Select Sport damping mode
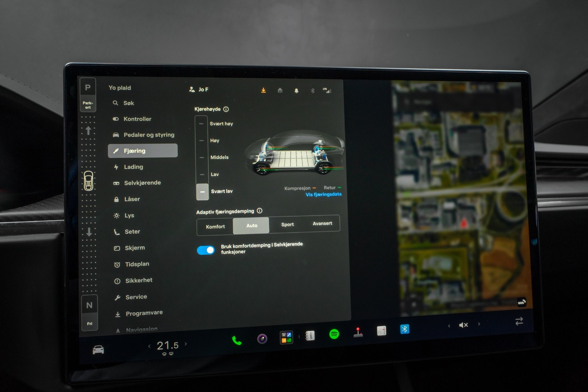The height and width of the screenshot is (392, 588). pos(287,224)
